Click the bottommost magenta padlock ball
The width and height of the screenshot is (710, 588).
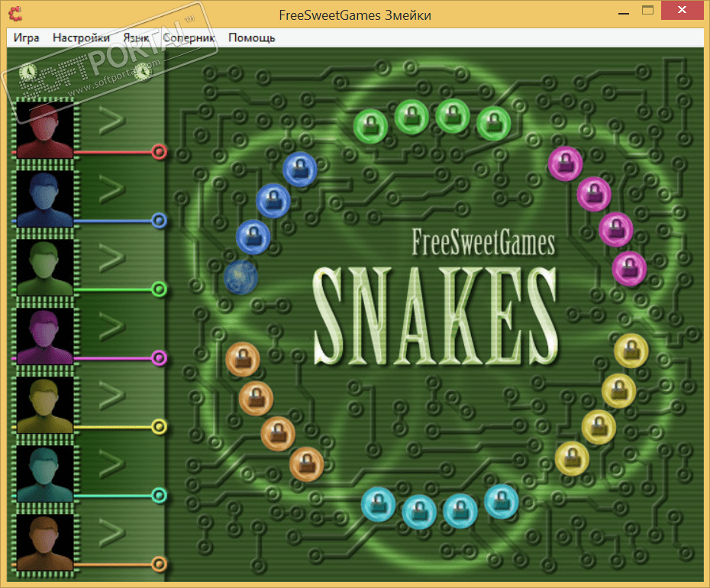629,269
